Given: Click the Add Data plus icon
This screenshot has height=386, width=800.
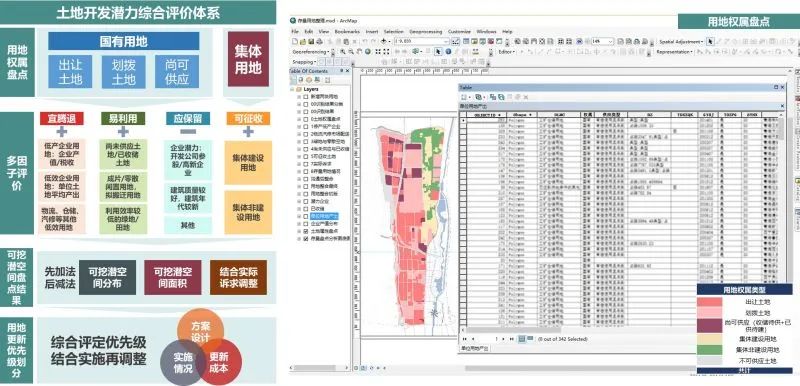Looking at the screenshot, I should pos(384,41).
